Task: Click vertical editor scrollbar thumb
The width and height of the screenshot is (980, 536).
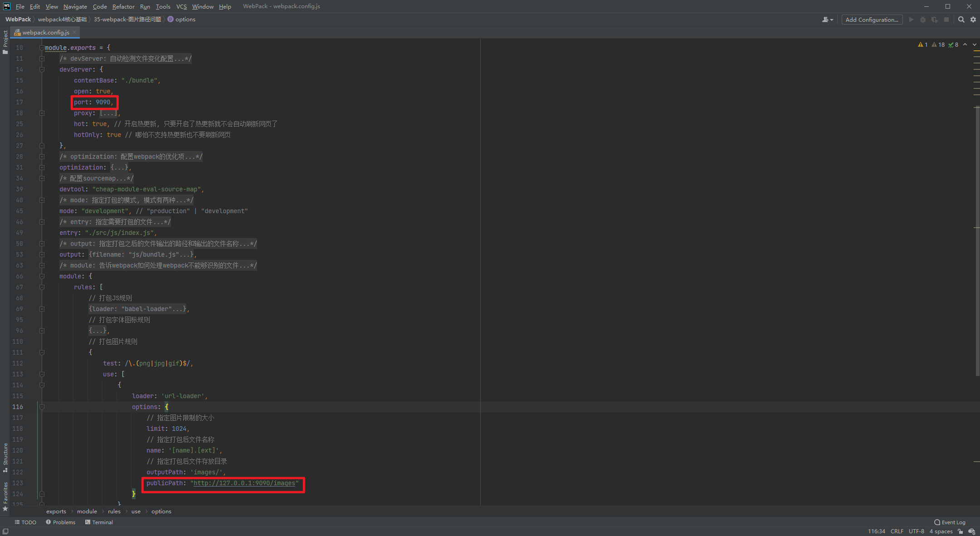Action: [977, 240]
